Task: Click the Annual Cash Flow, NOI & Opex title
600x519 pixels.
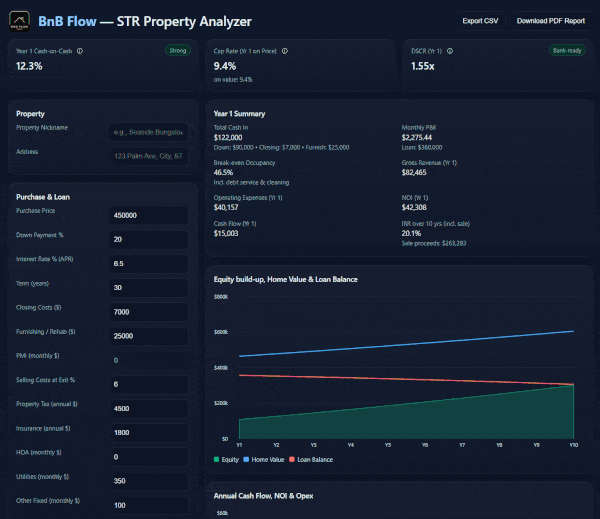Action: (x=263, y=496)
